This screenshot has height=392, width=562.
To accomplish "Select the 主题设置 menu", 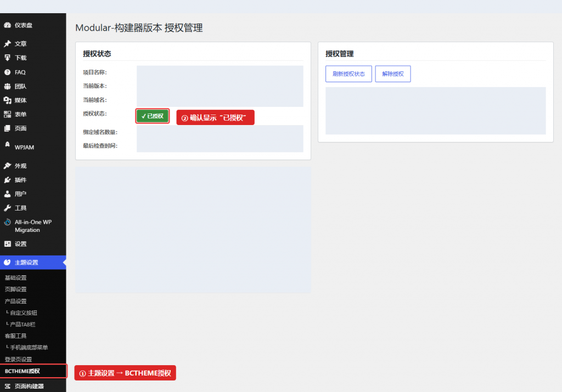I will pos(33,263).
